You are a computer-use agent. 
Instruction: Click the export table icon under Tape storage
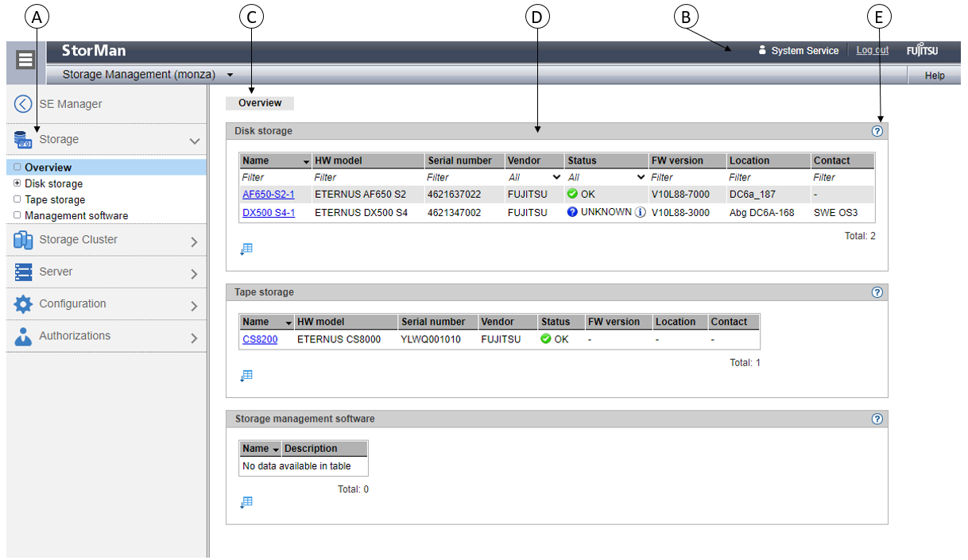246,376
